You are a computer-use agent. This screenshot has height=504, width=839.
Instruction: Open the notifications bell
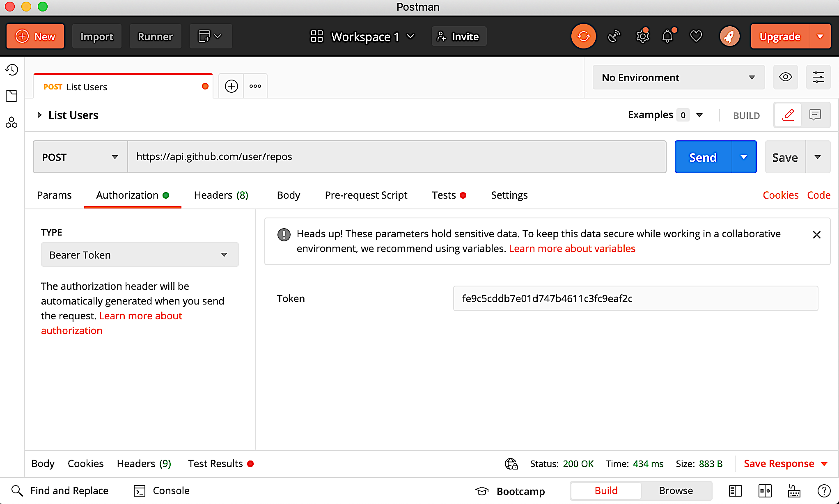point(668,37)
